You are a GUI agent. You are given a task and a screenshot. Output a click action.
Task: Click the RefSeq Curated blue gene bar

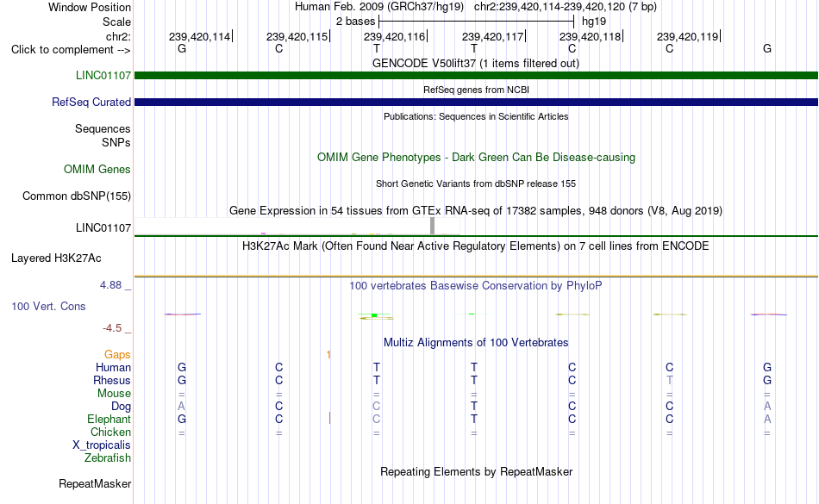pos(476,103)
